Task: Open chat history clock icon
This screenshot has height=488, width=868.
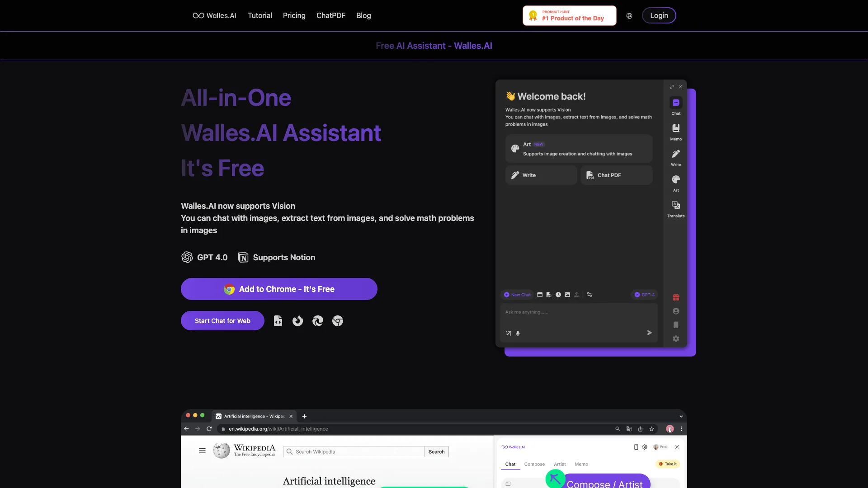Action: [x=558, y=295]
